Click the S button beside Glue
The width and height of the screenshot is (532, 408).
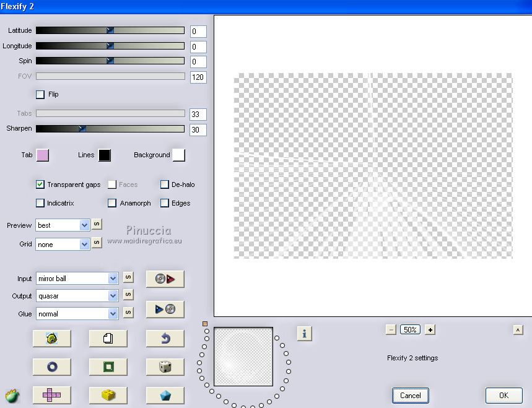(128, 313)
